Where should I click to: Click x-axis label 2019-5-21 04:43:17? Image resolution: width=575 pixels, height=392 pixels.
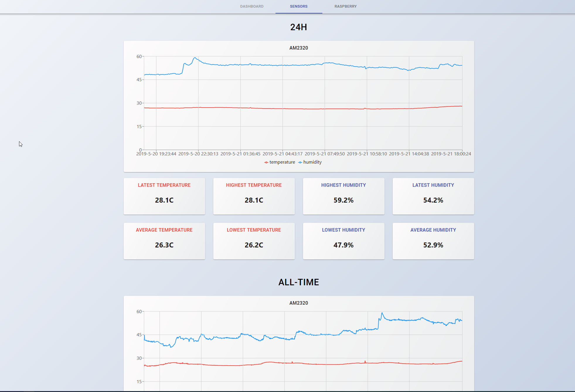coord(283,154)
